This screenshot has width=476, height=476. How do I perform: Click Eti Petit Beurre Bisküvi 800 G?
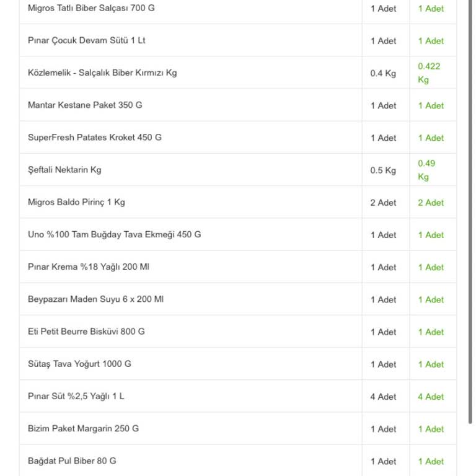86,331
